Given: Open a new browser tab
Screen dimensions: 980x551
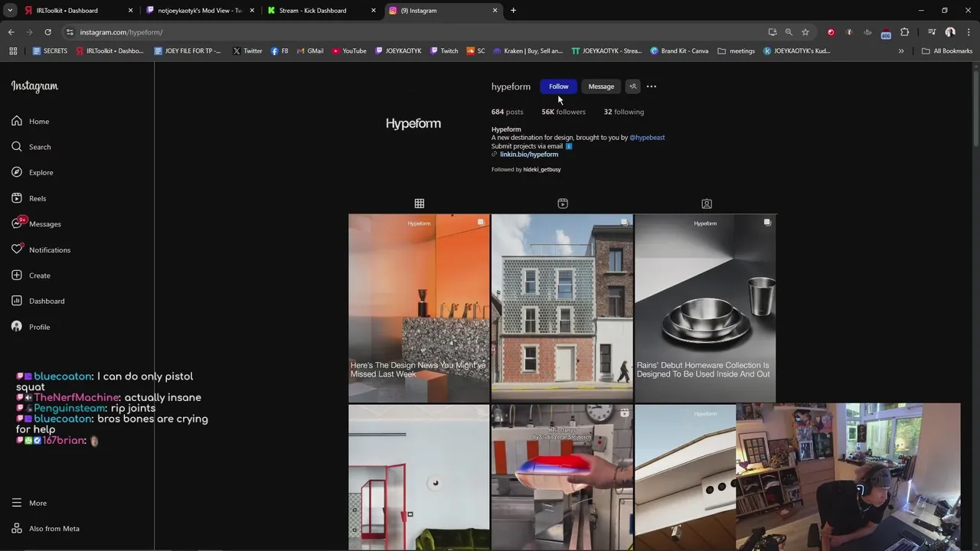Looking at the screenshot, I should click(x=513, y=11).
